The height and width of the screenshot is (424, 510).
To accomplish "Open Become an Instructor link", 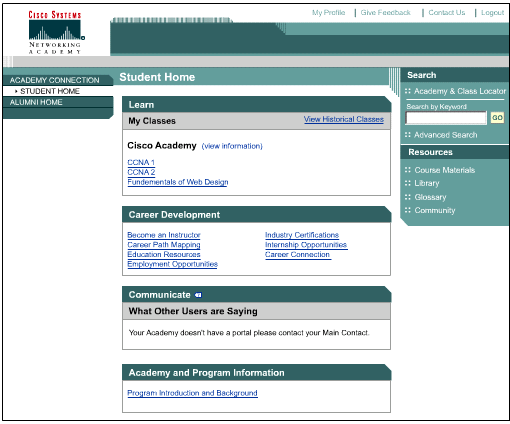I will (x=164, y=235).
